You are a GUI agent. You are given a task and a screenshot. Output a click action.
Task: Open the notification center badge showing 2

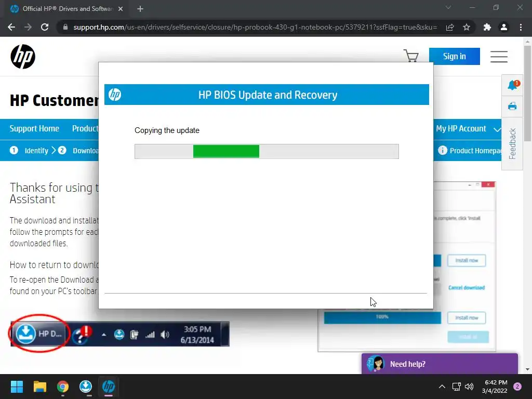pos(517,387)
